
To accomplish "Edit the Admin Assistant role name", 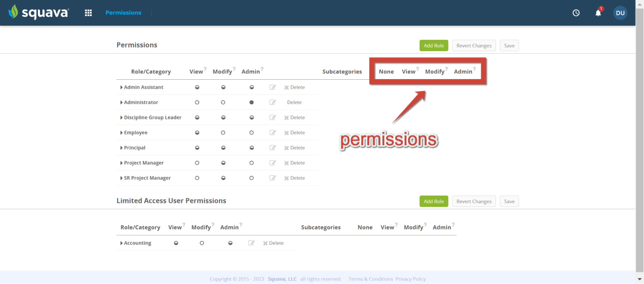I will pos(273,87).
